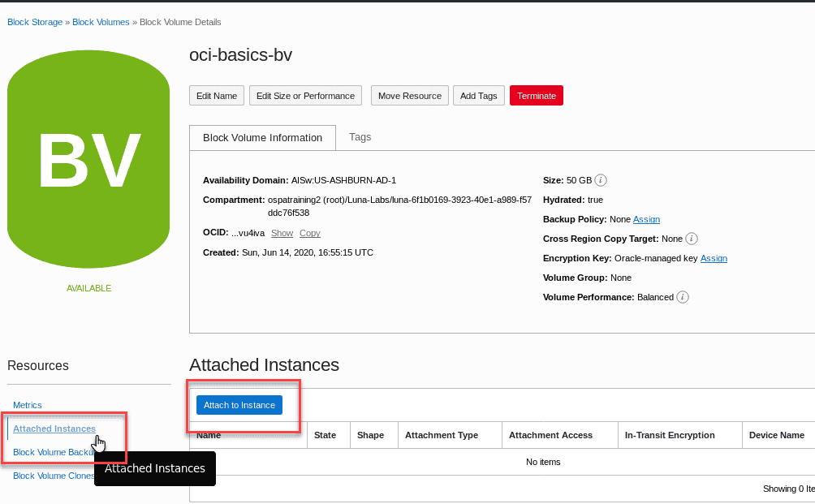This screenshot has height=504, width=815.
Task: Open Metrics in the Resources sidebar
Action: click(27, 405)
